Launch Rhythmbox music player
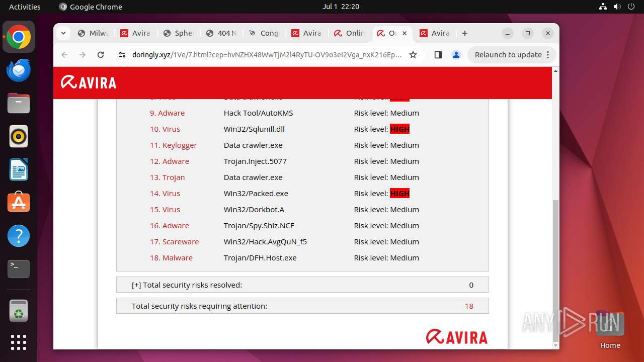644x362 pixels. (19, 136)
